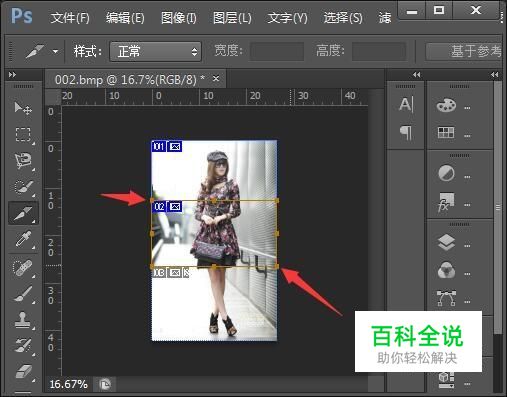Open the Swatches grid panel
507x397 pixels.
[446, 133]
